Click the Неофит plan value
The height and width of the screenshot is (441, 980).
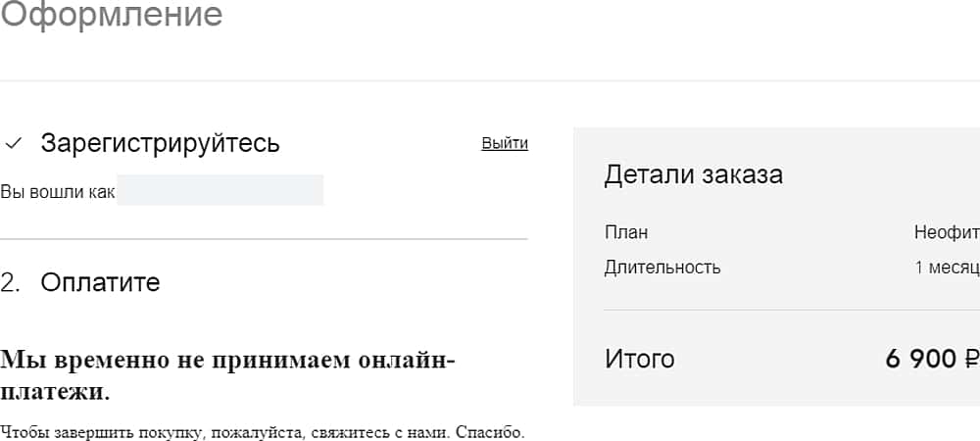(x=947, y=233)
